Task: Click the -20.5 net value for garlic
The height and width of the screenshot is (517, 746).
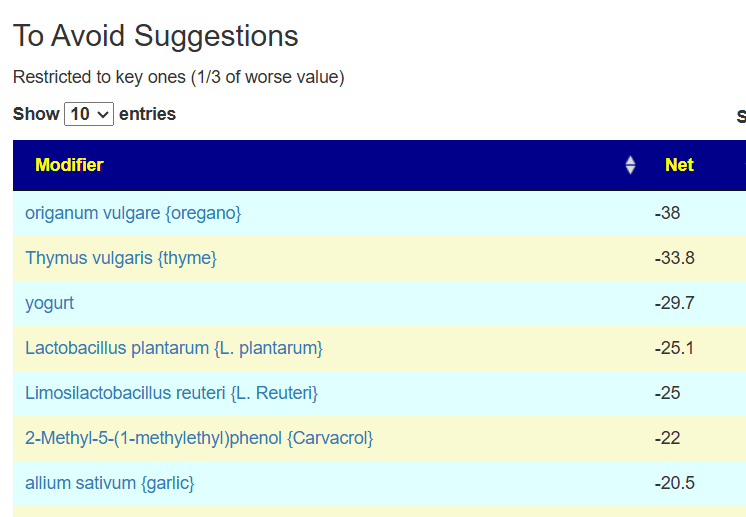Action: point(675,483)
